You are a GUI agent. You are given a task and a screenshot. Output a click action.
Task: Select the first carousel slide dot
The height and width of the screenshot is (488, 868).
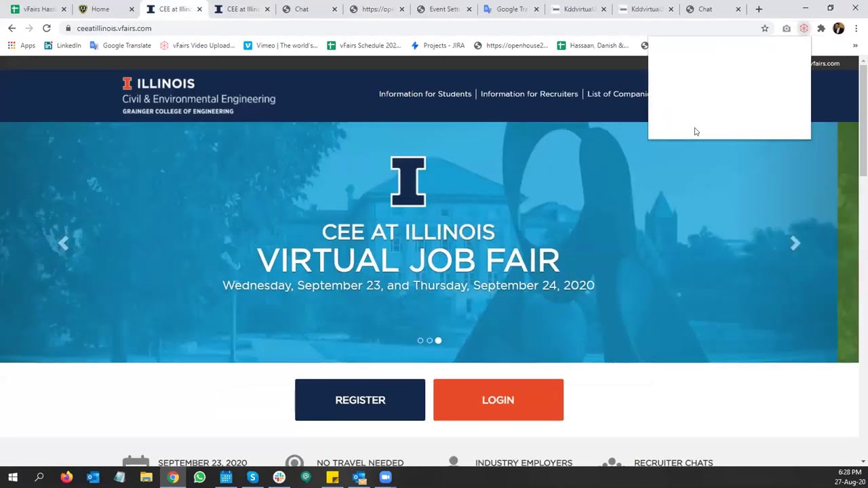(x=420, y=340)
